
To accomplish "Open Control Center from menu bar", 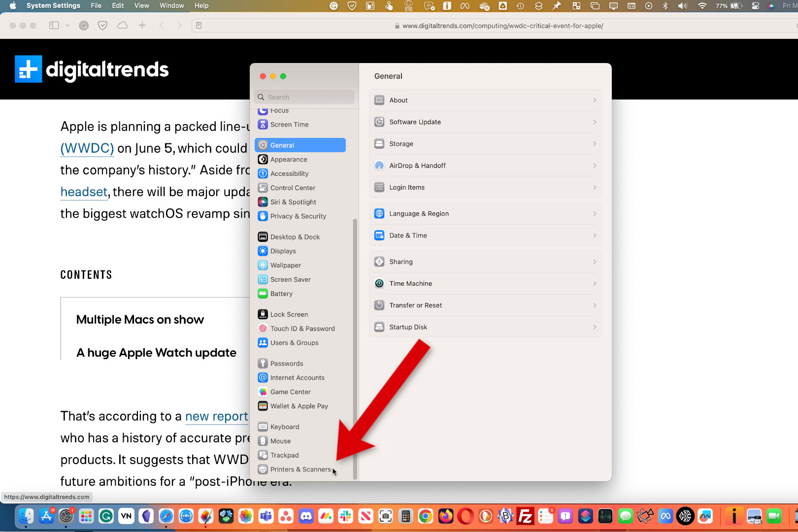I will click(x=755, y=6).
